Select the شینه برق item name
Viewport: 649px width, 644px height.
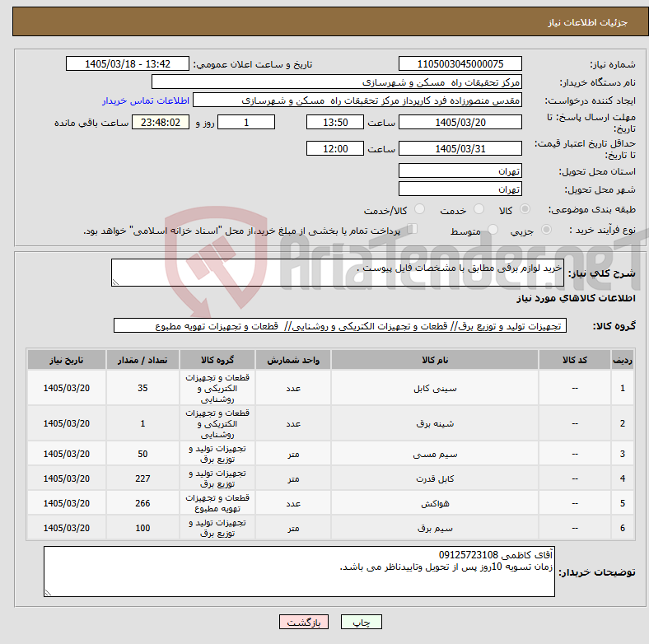coord(435,423)
